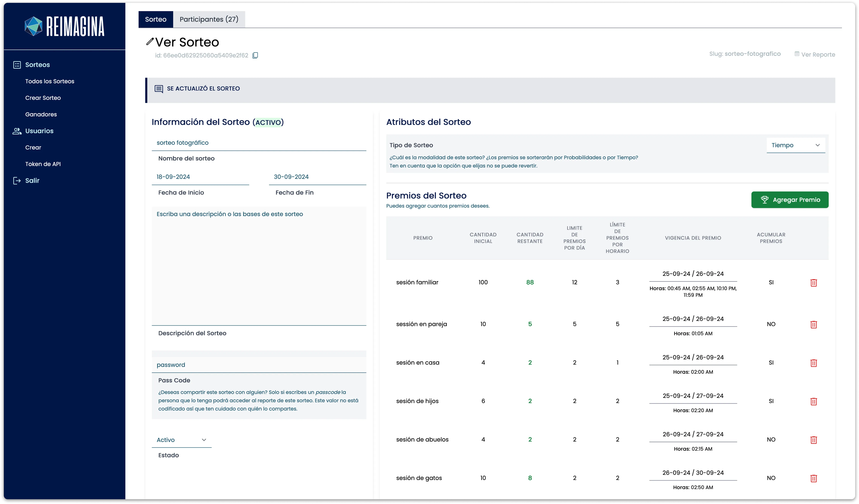Screen dimensions: 859x504
Task: Click the Reimagina logo
Action: coord(65,26)
